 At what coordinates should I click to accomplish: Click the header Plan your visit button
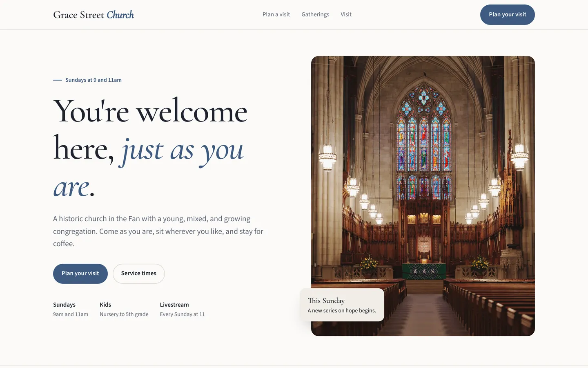(x=508, y=15)
